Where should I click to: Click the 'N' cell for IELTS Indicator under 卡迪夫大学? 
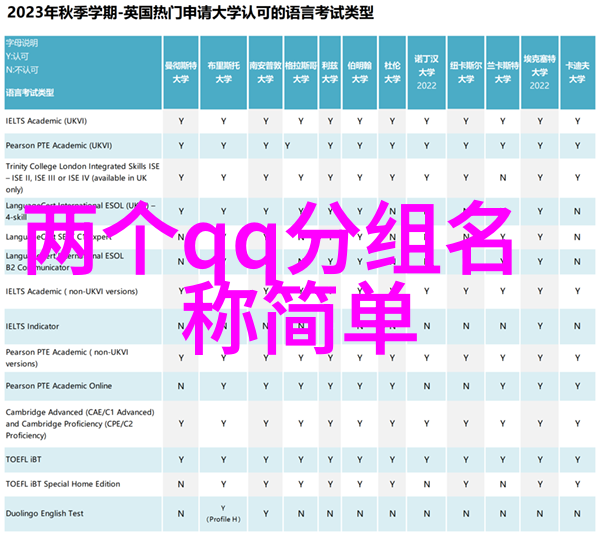point(577,326)
